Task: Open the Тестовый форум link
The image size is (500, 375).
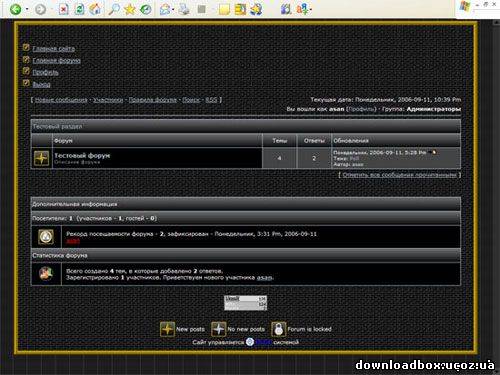Action: [82, 155]
